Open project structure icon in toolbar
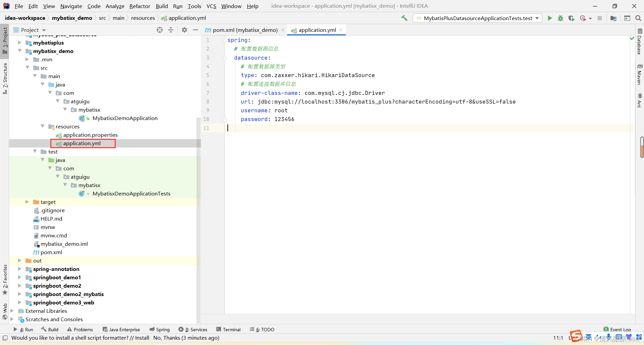The height and width of the screenshot is (345, 644). pyautogui.click(x=613, y=18)
